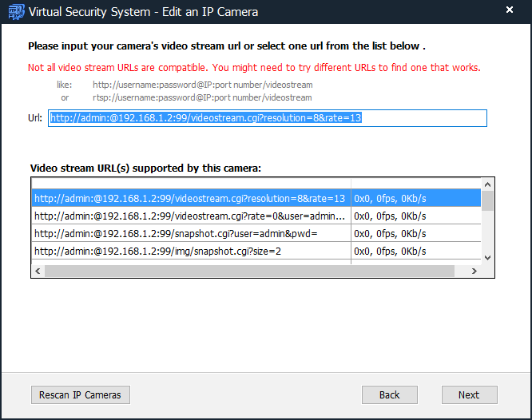Go back with the Back button
The height and width of the screenshot is (420, 532).
coord(390,395)
